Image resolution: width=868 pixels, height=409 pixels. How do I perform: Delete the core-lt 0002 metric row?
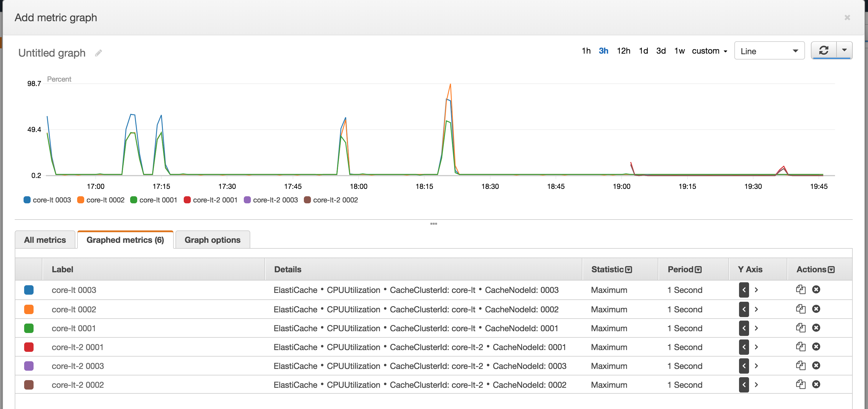tap(817, 309)
